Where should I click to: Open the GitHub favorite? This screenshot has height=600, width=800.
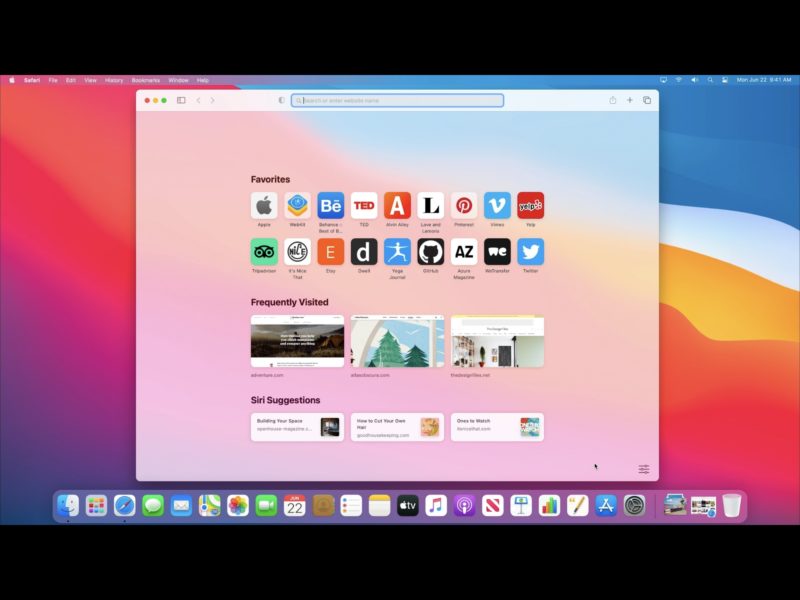pos(431,252)
